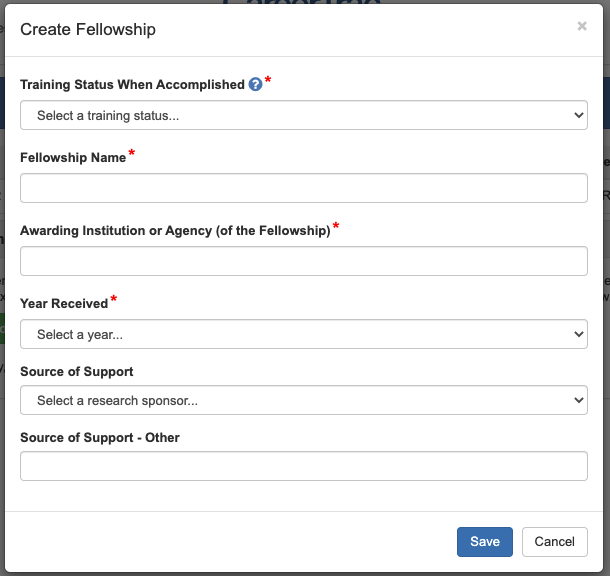This screenshot has width=610, height=576.
Task: Click the chevron arrow on research sponsor select
Action: click(578, 400)
